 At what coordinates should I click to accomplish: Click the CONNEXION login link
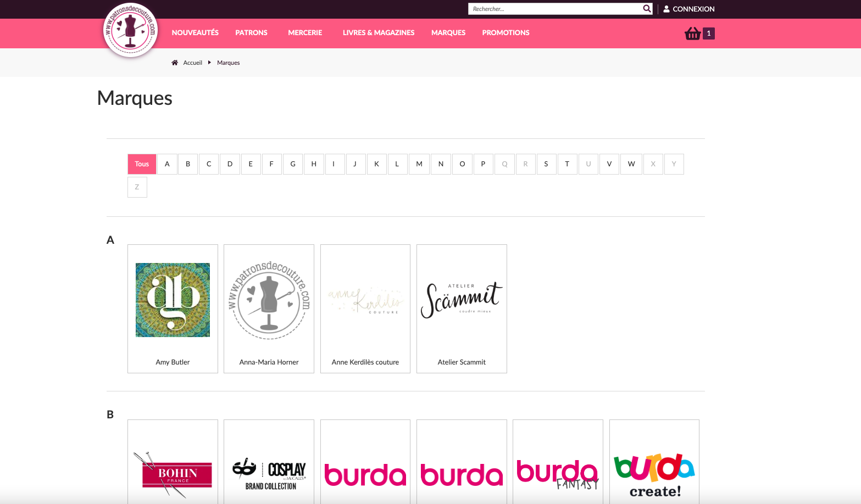(693, 9)
